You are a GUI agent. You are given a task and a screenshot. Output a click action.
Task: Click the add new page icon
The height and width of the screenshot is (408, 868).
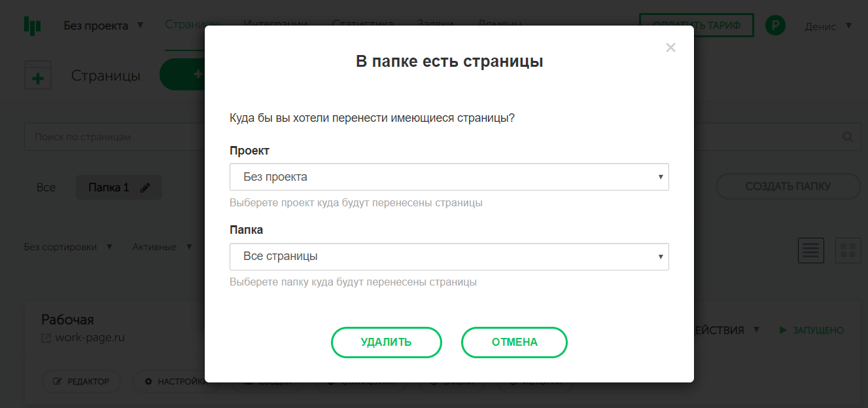pyautogui.click(x=37, y=75)
